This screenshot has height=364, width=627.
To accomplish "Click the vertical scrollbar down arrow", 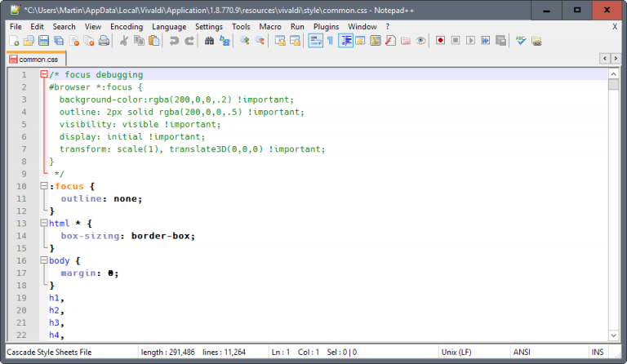I will 613,334.
